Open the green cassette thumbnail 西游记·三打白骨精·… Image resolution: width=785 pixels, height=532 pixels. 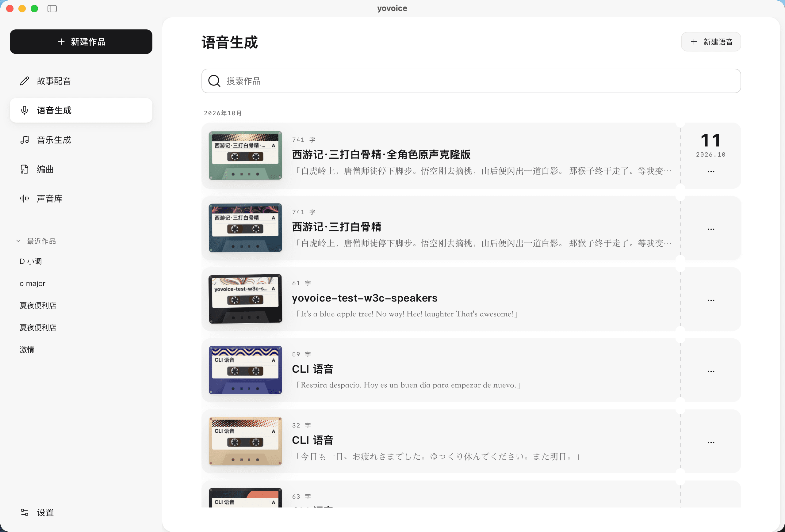(x=245, y=155)
